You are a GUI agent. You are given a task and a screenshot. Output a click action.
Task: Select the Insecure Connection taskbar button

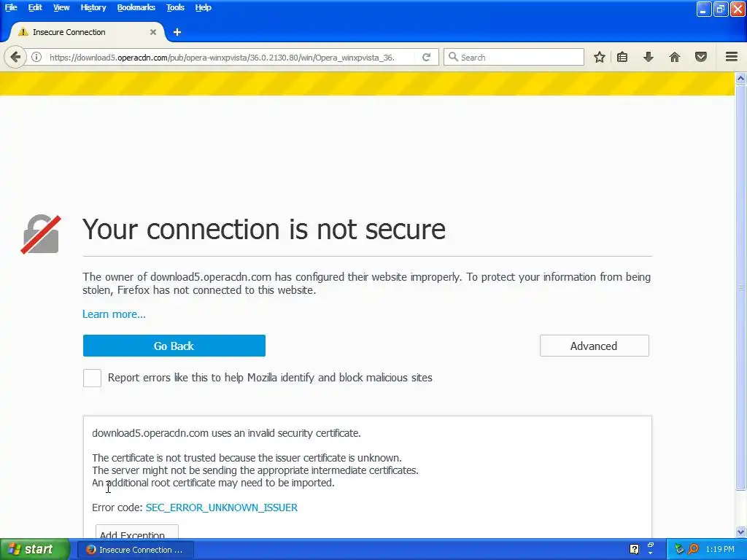coord(135,550)
